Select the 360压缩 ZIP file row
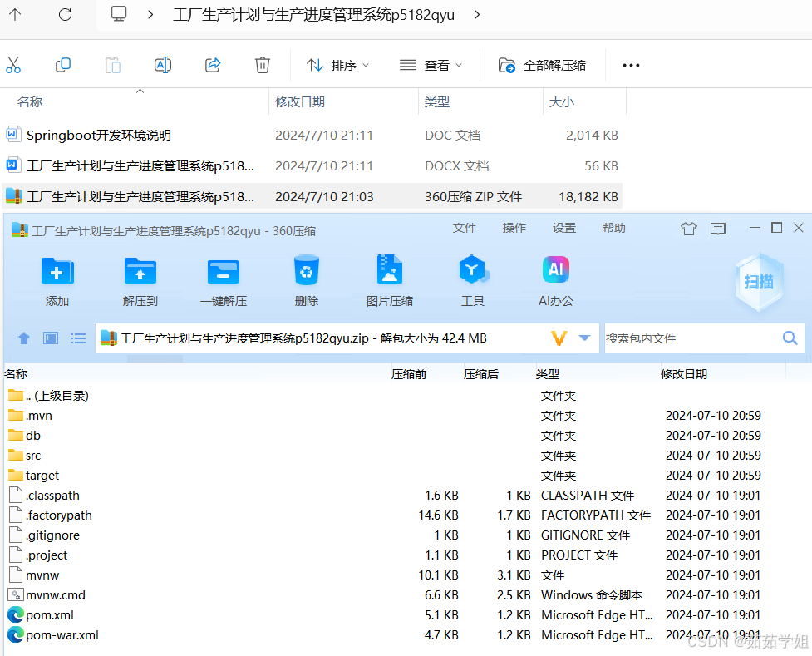 [x=312, y=196]
